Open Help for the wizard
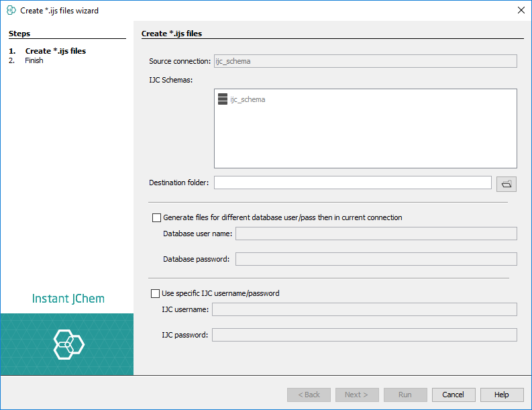 click(x=501, y=395)
